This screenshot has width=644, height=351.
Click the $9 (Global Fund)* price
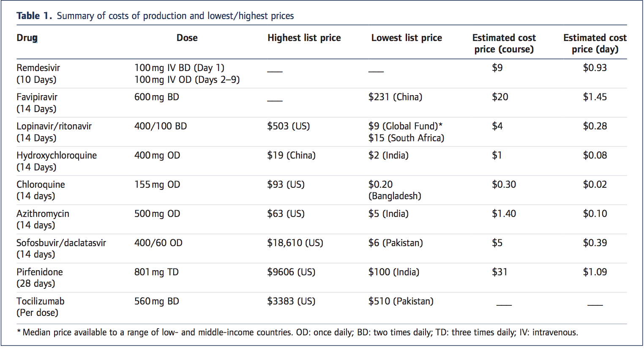[405, 126]
